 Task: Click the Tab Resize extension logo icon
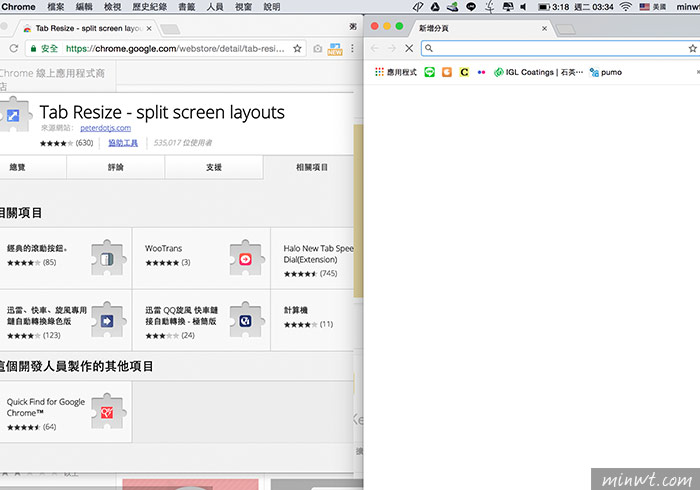[x=14, y=115]
